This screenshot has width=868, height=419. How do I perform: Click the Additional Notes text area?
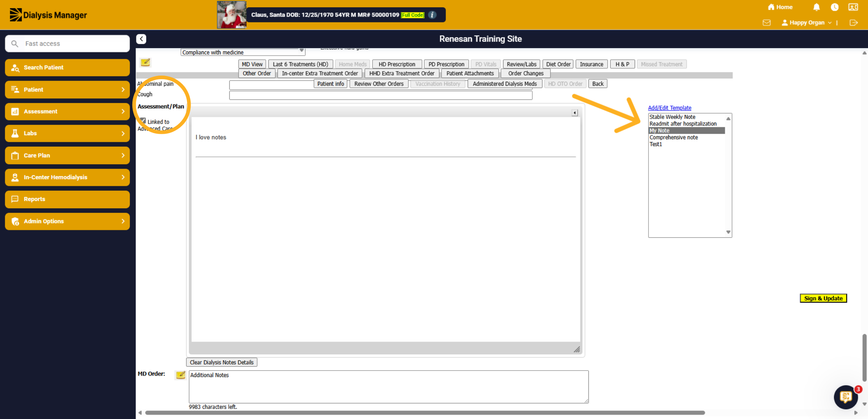pos(388,386)
